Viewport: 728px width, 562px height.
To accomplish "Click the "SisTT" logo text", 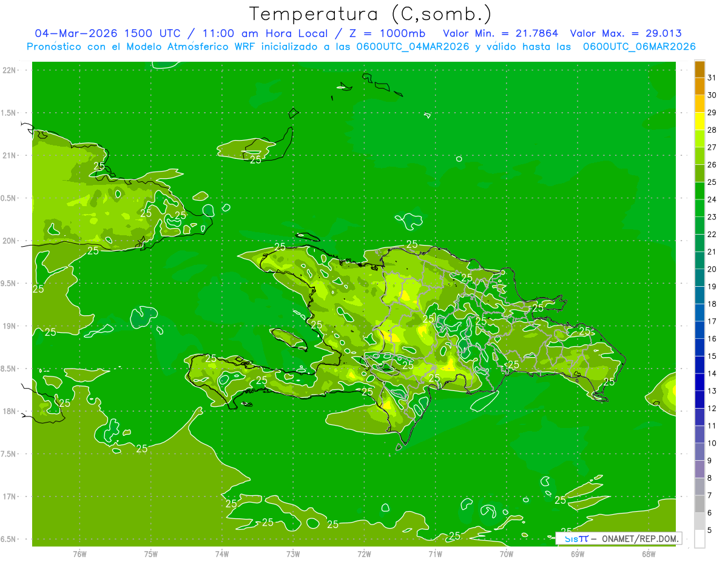I will coord(576,538).
